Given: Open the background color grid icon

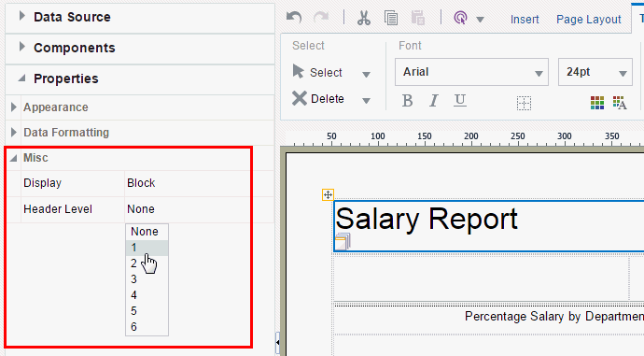Looking at the screenshot, I should coord(597,103).
